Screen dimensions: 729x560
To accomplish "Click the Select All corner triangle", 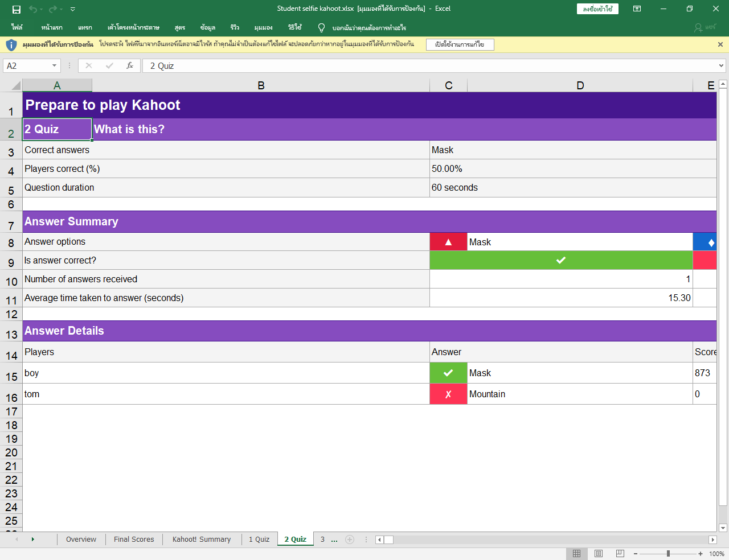I will click(15, 85).
